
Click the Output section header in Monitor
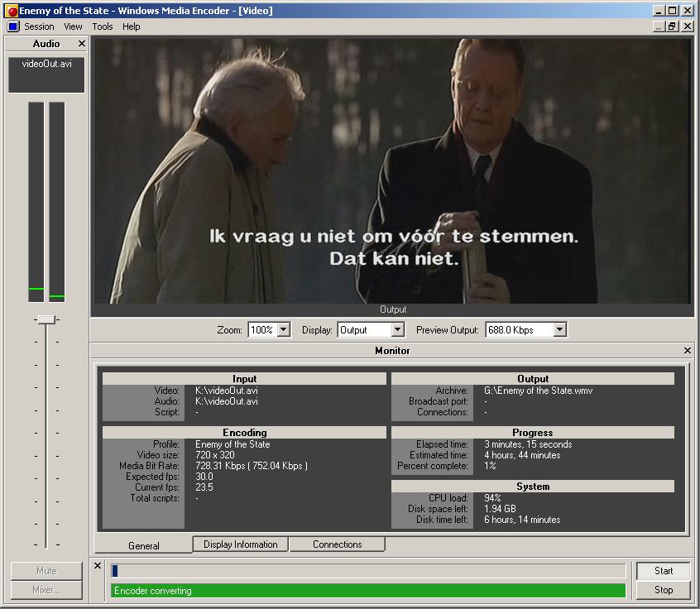tap(533, 379)
